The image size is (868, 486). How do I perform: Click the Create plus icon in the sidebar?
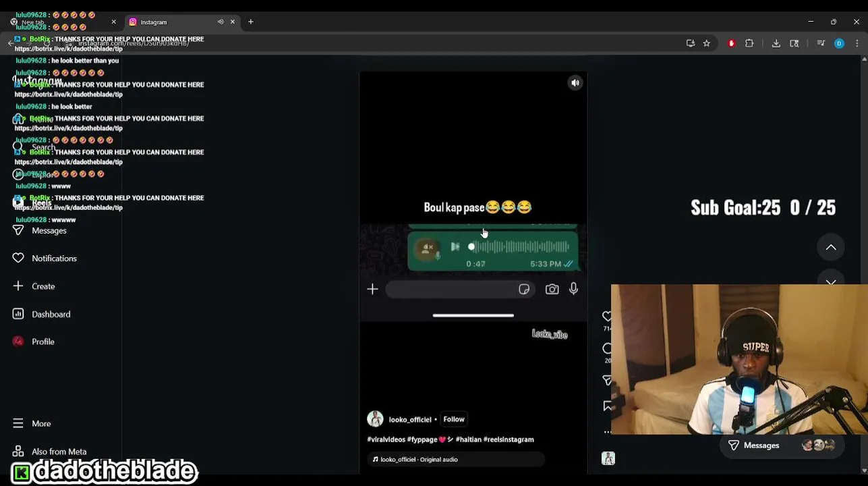point(18,286)
